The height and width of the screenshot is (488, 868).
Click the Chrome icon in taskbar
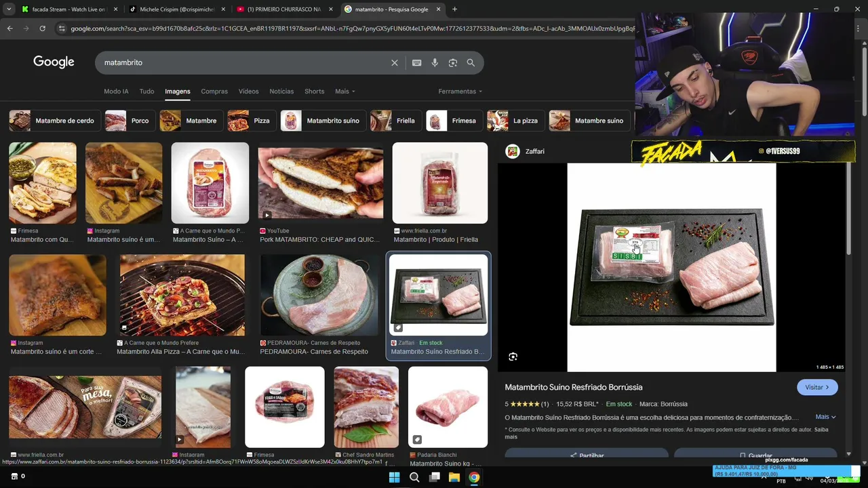tap(474, 477)
